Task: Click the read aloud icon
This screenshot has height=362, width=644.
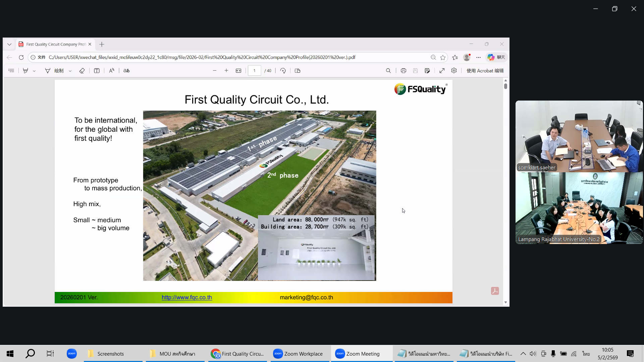Action: click(112, 71)
